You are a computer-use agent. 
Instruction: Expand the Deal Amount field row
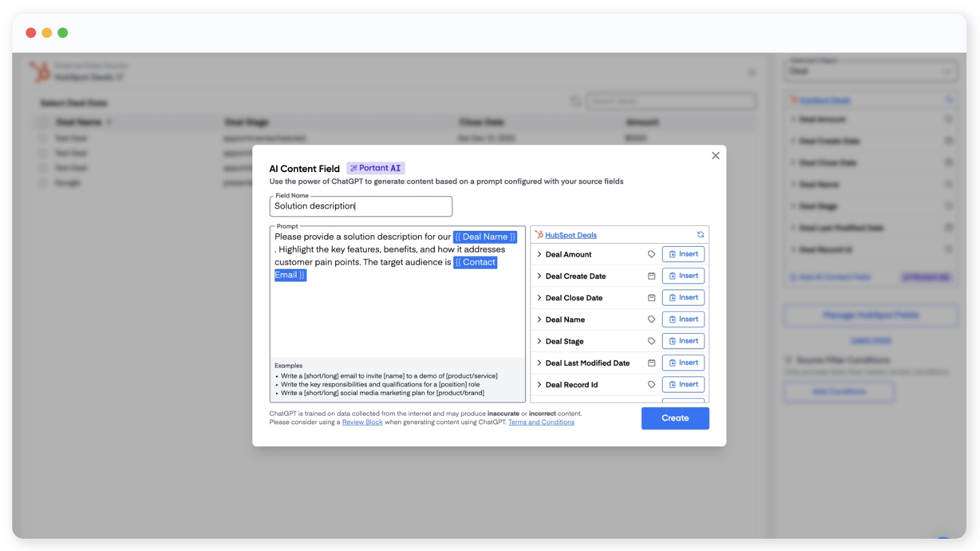pyautogui.click(x=539, y=254)
